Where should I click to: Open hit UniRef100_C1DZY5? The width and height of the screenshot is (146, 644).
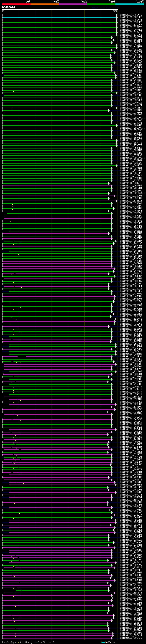(131, 27)
